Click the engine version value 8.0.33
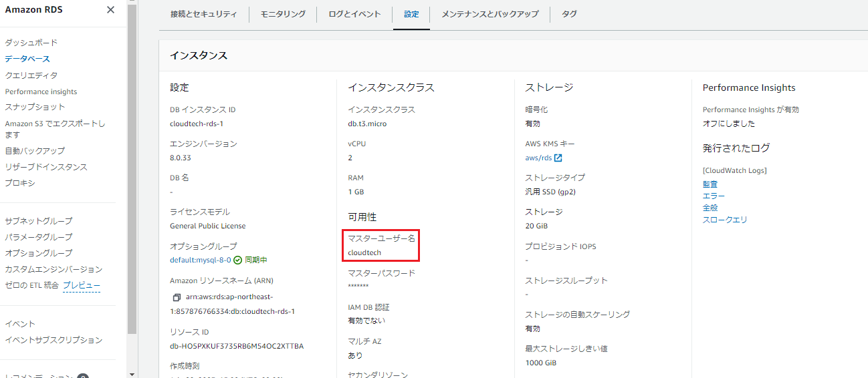 click(x=181, y=158)
